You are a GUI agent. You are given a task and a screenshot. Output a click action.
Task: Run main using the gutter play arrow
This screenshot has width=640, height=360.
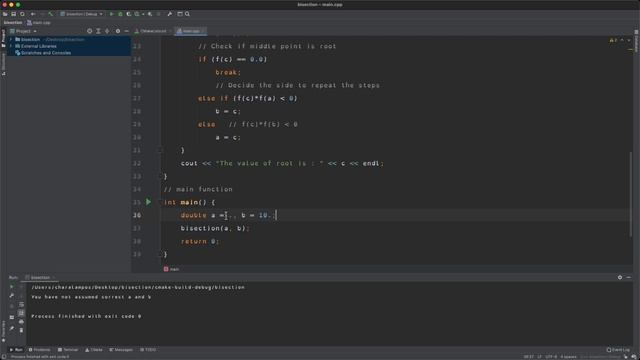coord(149,202)
